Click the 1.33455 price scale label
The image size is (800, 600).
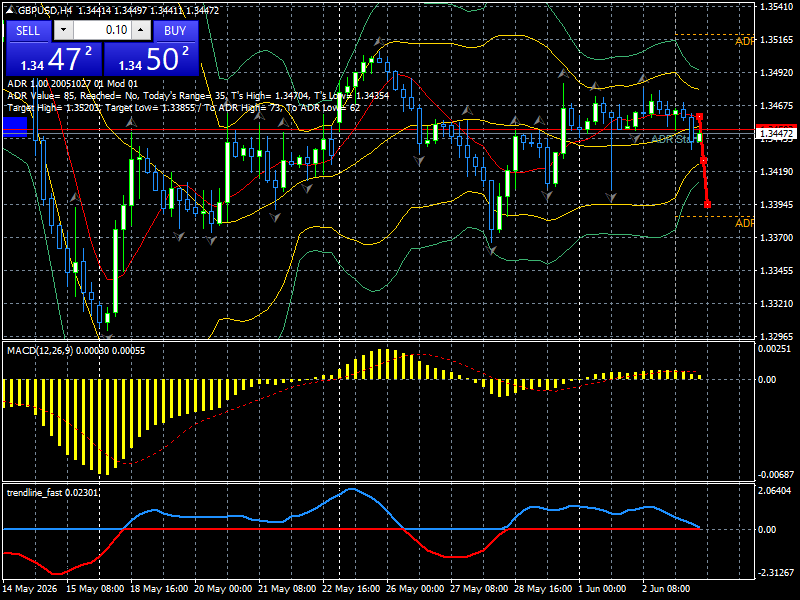(776, 270)
